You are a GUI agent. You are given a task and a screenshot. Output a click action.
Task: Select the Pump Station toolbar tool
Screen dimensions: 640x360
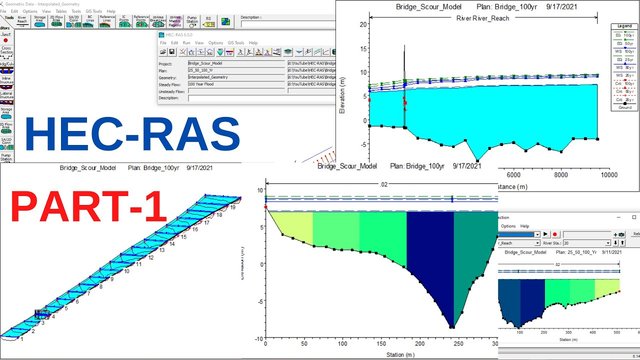pyautogui.click(x=192, y=21)
